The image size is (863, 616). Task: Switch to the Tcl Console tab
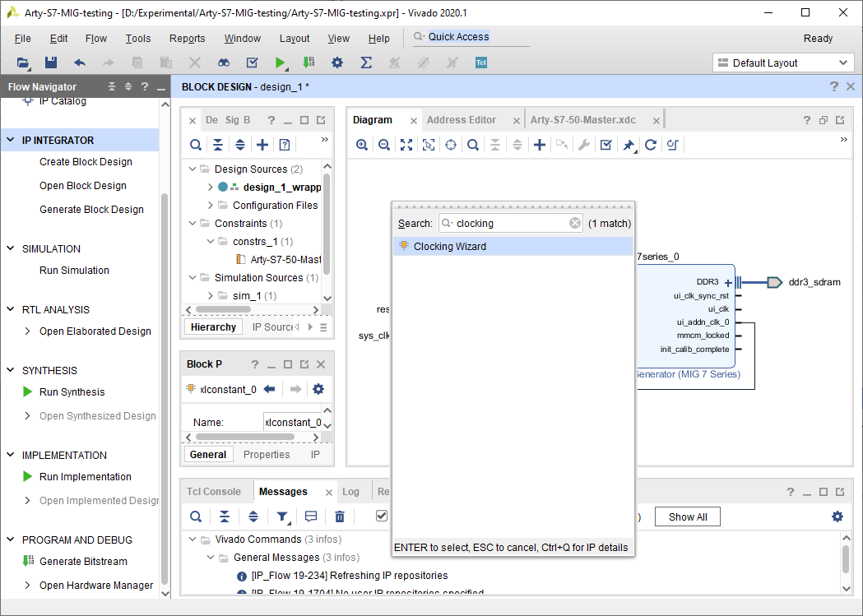(214, 492)
